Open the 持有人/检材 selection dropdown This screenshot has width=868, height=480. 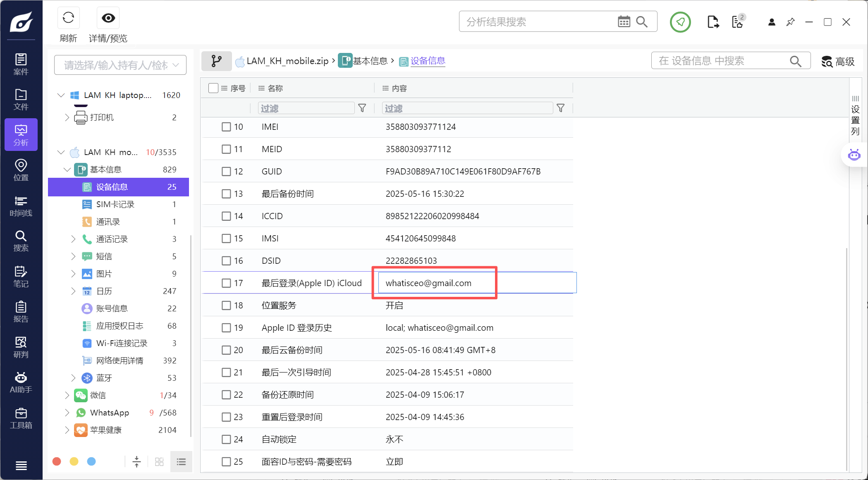point(120,65)
